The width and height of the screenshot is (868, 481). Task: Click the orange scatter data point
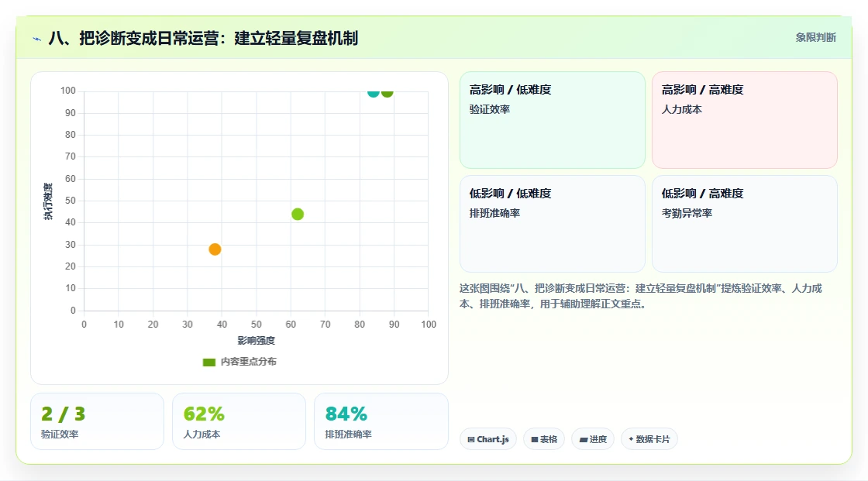tap(215, 249)
